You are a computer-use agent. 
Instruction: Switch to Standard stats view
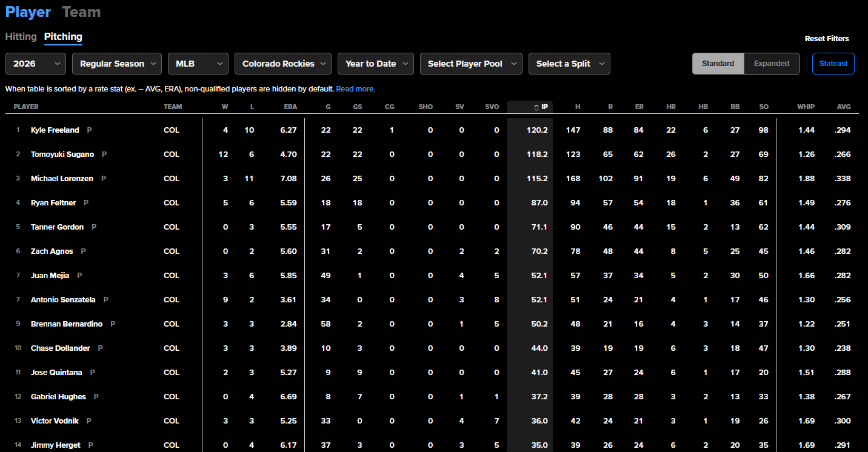pyautogui.click(x=718, y=64)
